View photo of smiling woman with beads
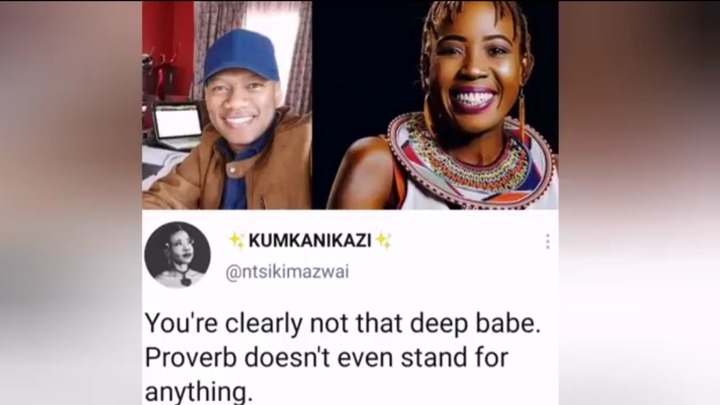Screen dimensions: 720x405 [435, 105]
